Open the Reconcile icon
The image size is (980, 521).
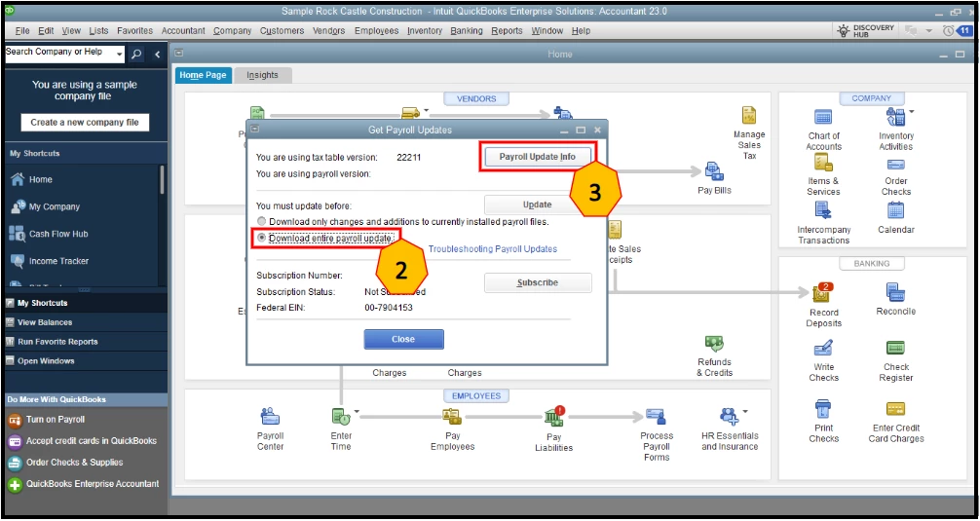[x=895, y=292]
